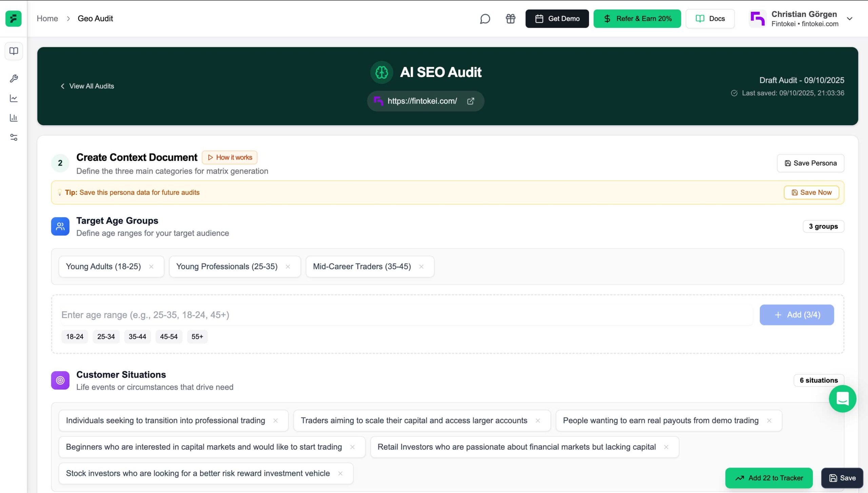The height and width of the screenshot is (493, 868).
Task: Click the Save Persona button
Action: [810, 163]
